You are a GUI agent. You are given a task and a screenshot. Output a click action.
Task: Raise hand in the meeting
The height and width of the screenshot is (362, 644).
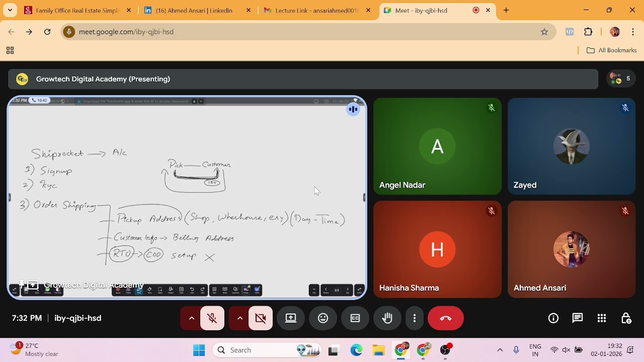(387, 318)
